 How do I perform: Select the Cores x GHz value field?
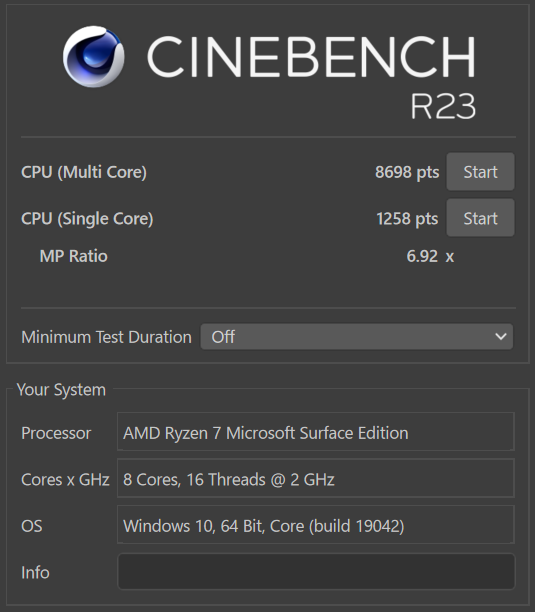(x=316, y=478)
